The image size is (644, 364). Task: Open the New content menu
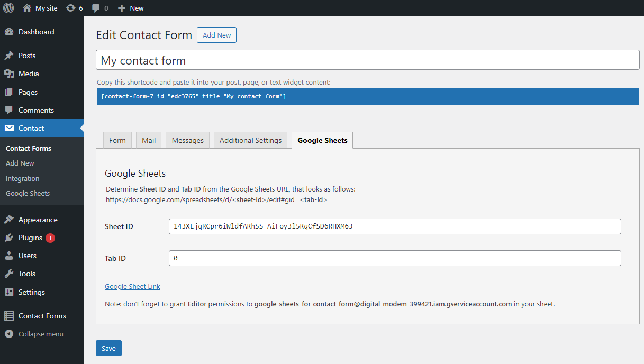click(x=131, y=8)
